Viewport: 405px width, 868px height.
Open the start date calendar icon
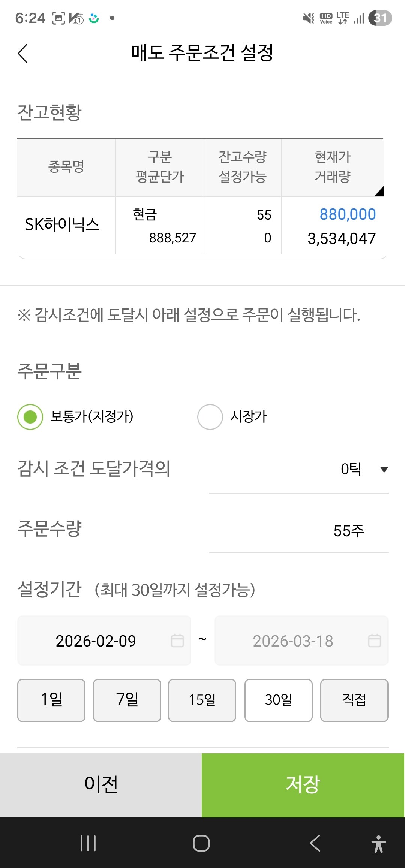pos(177,641)
